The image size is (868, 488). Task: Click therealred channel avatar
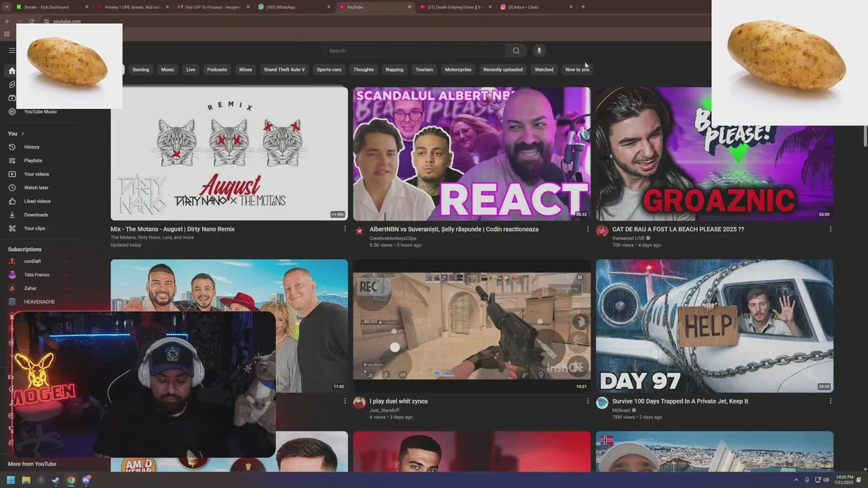point(602,231)
